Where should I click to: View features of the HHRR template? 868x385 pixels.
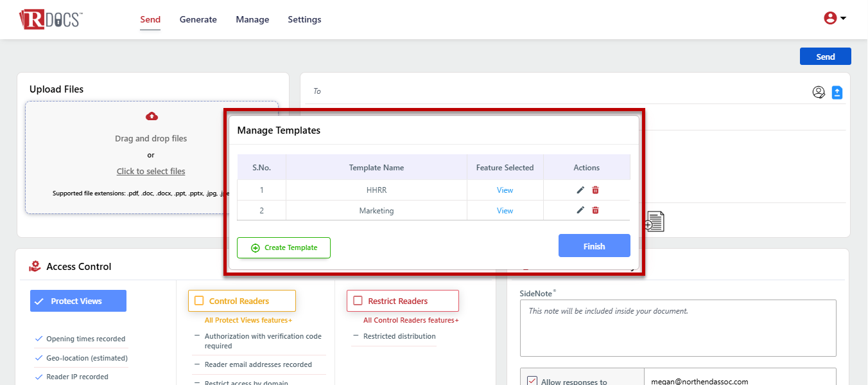pos(505,190)
